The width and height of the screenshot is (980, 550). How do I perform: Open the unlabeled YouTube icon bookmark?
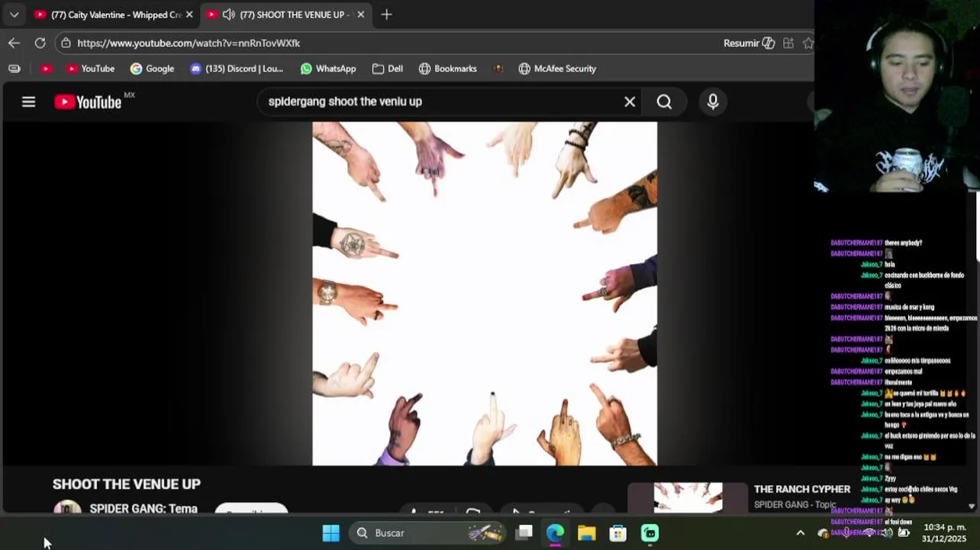pos(46,69)
